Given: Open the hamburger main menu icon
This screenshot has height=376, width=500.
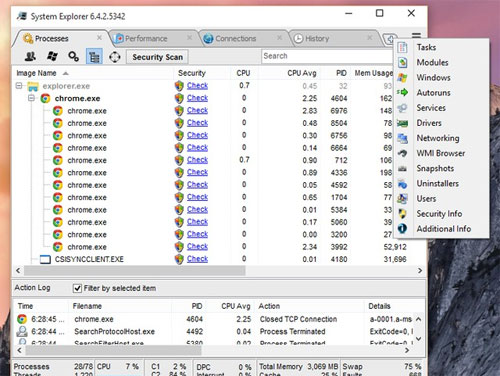Looking at the screenshot, I should click(x=416, y=35).
